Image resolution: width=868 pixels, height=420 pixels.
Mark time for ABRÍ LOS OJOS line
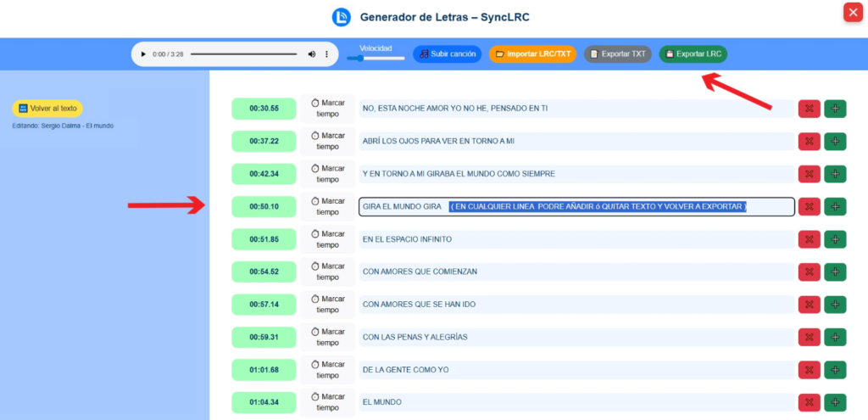click(x=327, y=141)
